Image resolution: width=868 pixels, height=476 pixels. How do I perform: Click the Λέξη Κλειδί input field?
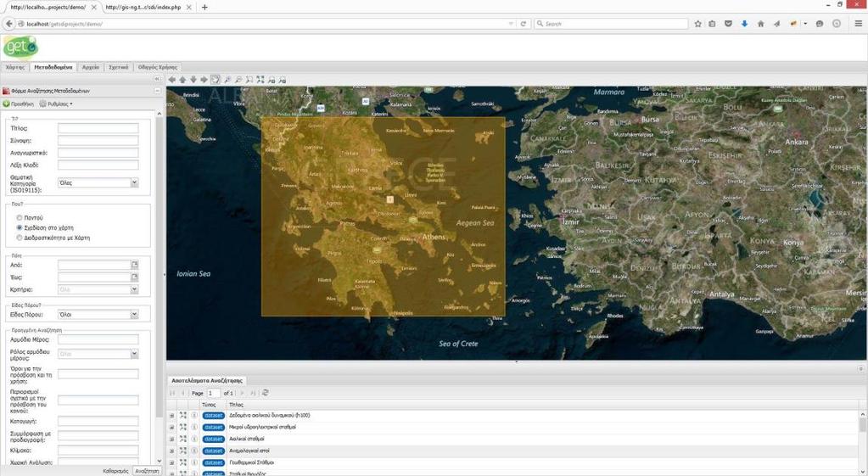point(98,165)
